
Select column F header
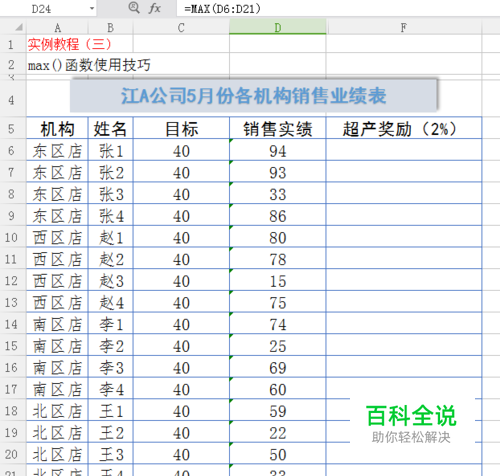tap(404, 27)
